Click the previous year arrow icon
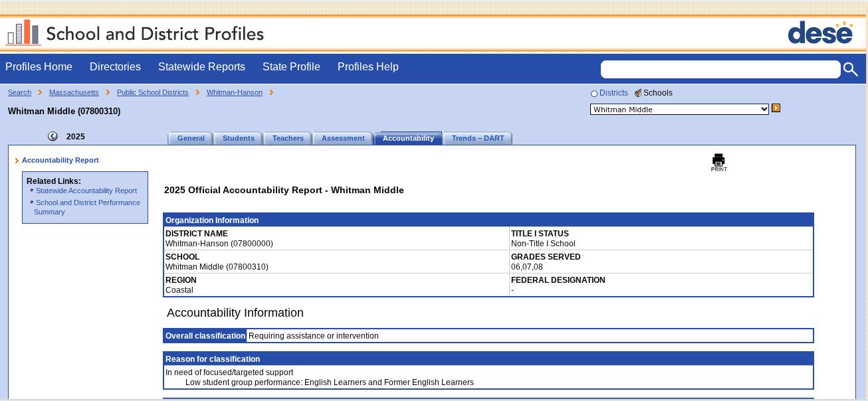868x401 pixels. tap(53, 136)
